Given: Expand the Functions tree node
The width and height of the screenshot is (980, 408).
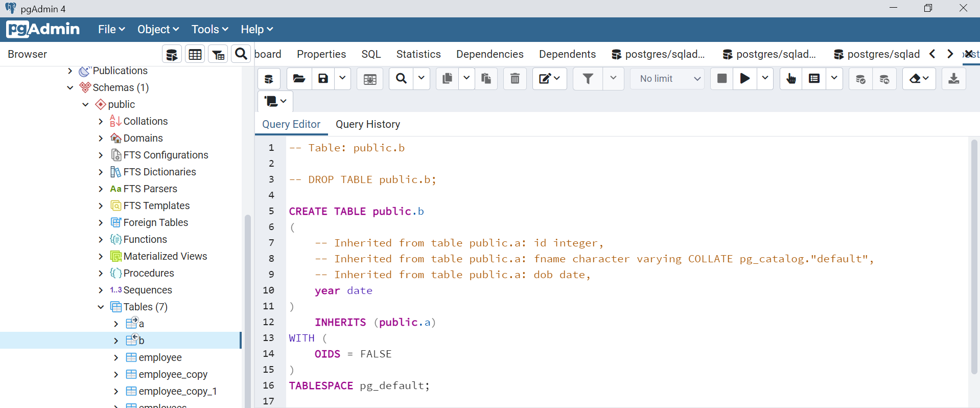Looking at the screenshot, I should 101,239.
